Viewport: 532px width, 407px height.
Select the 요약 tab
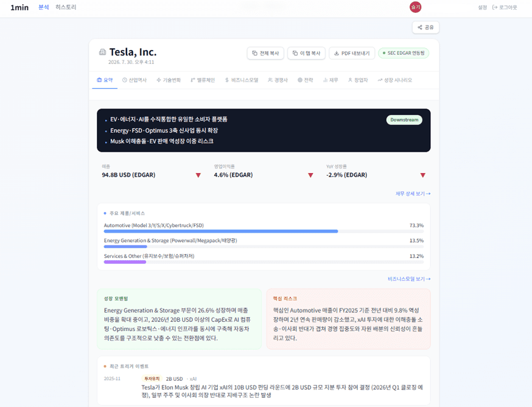tap(105, 80)
